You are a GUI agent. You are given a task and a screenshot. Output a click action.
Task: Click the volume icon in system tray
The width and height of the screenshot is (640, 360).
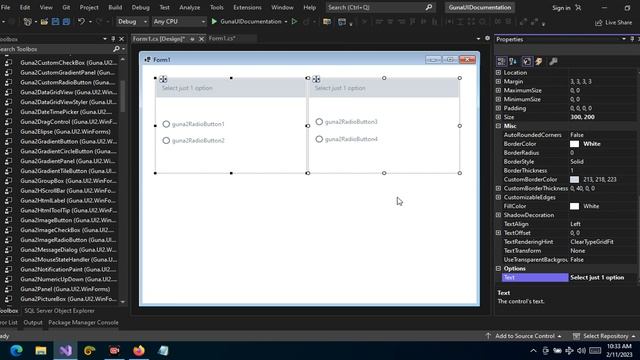click(x=582, y=351)
